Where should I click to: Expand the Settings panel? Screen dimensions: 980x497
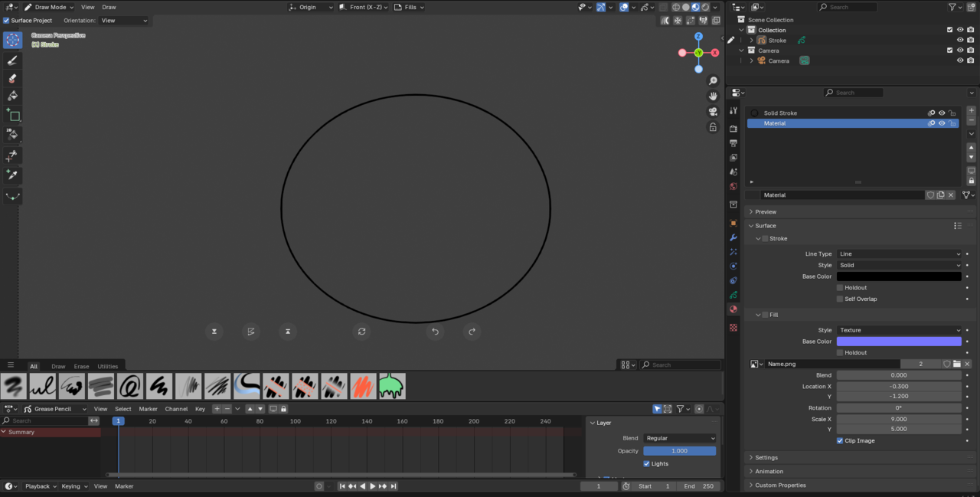[x=766, y=457]
